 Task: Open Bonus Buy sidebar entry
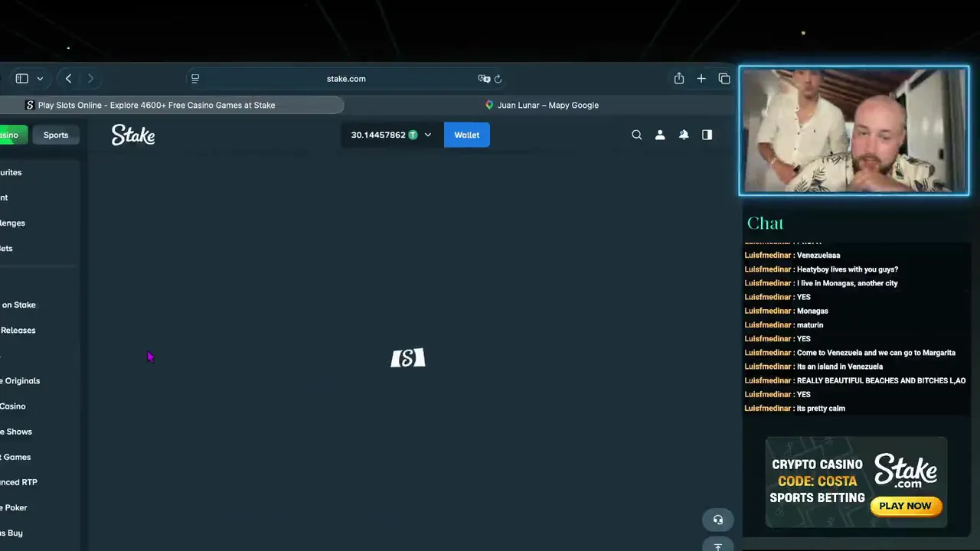(x=11, y=533)
